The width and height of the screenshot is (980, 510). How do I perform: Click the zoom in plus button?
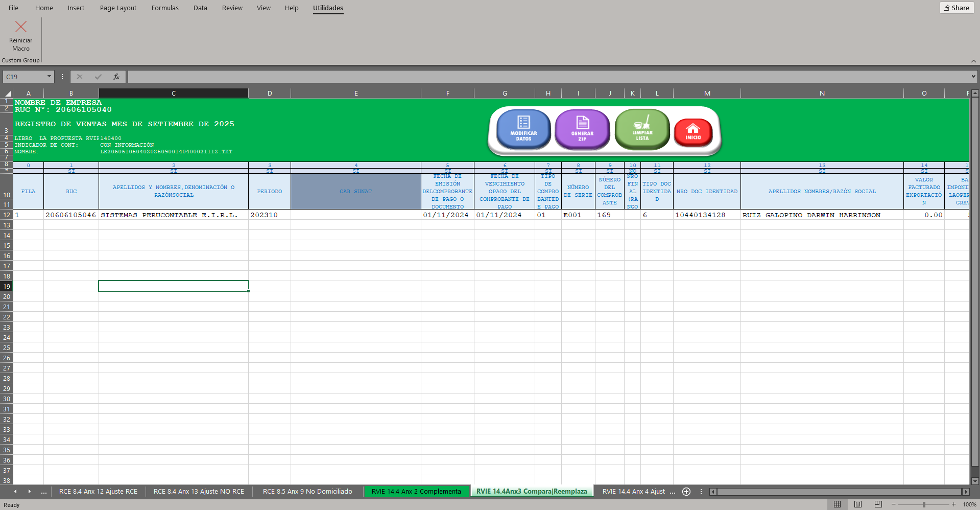pos(953,504)
